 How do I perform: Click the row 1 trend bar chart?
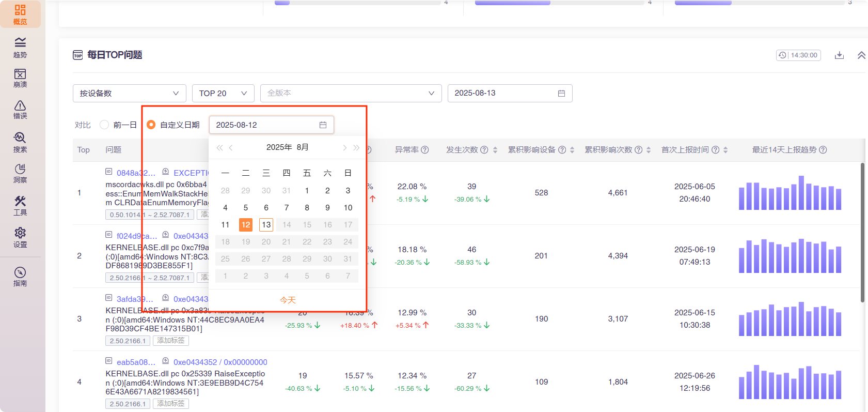coord(790,193)
